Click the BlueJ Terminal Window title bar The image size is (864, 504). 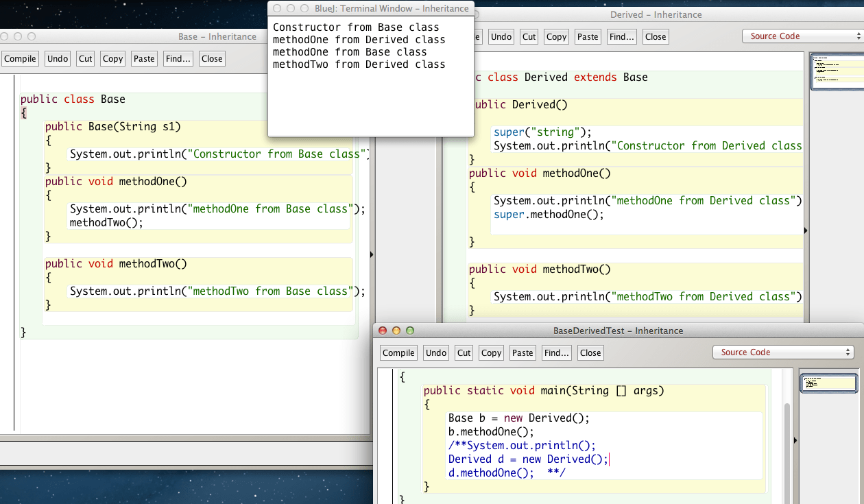(x=370, y=9)
